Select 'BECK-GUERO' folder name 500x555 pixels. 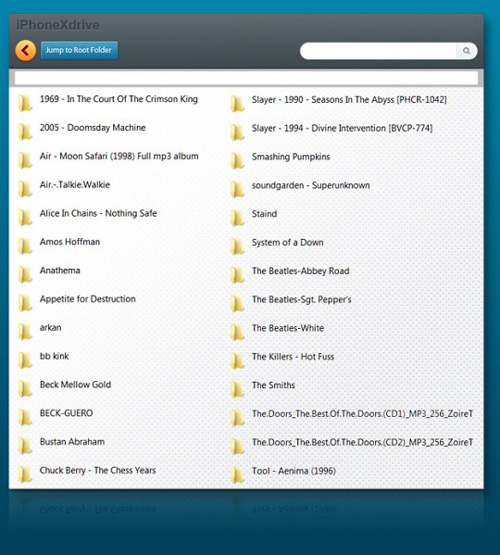tap(66, 413)
